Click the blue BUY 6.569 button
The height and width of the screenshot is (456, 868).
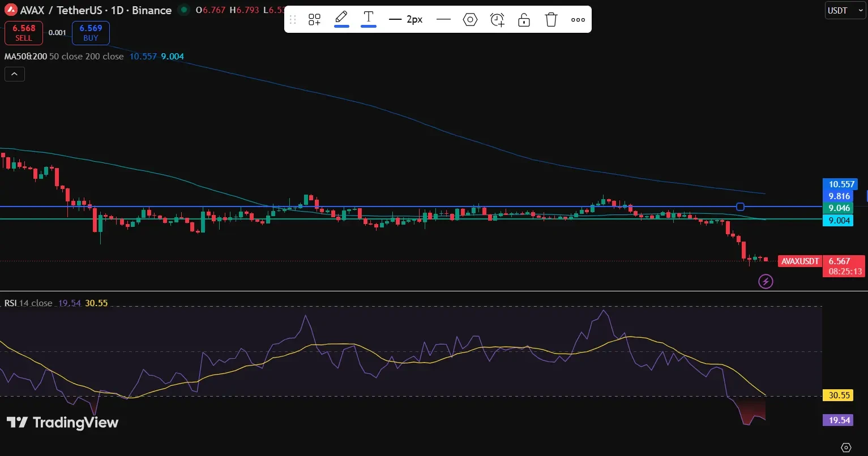91,33
